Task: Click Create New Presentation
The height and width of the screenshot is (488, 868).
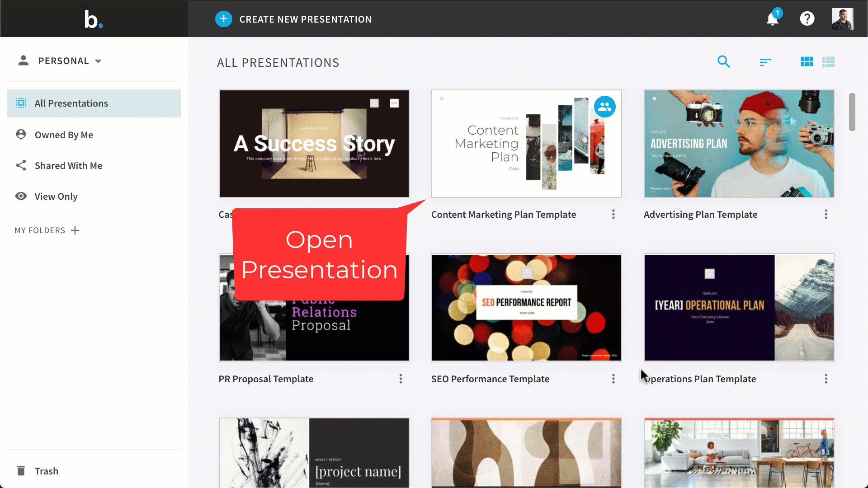Action: point(306,19)
